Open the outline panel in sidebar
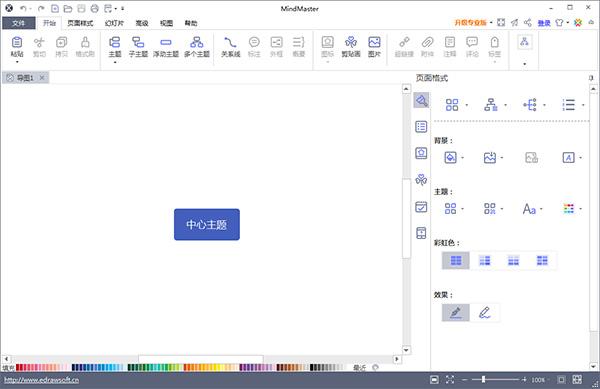 pyautogui.click(x=421, y=127)
